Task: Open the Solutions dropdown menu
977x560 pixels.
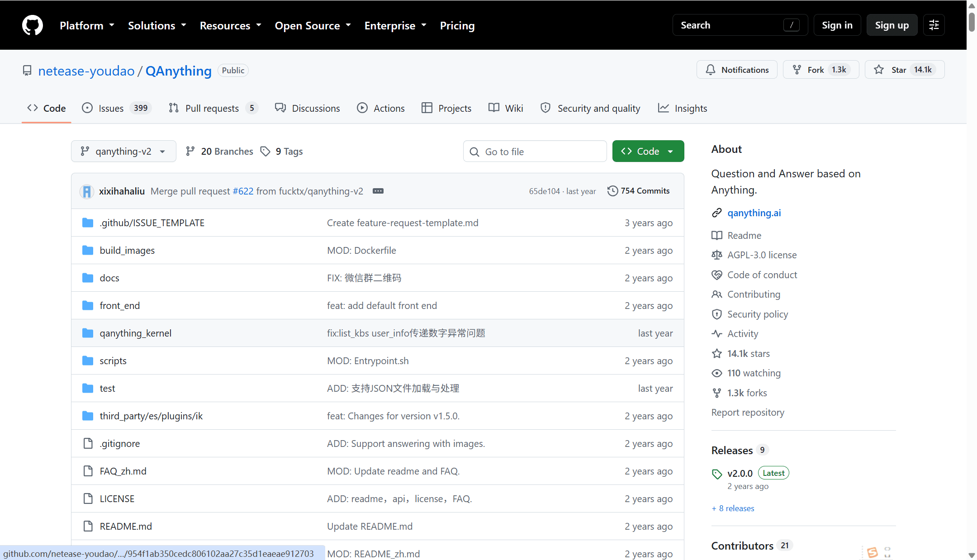Action: click(157, 25)
